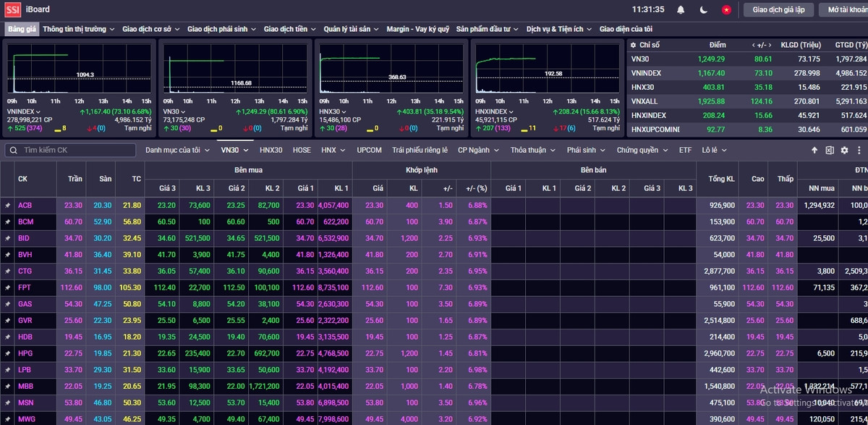Pin the ACB stock row
The width and height of the screenshot is (868, 425).
point(8,206)
